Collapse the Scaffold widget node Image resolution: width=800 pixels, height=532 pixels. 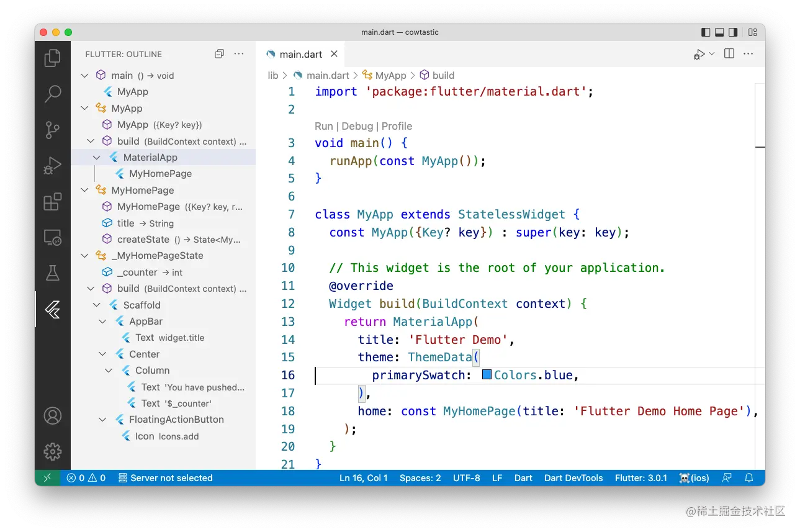[x=97, y=305]
